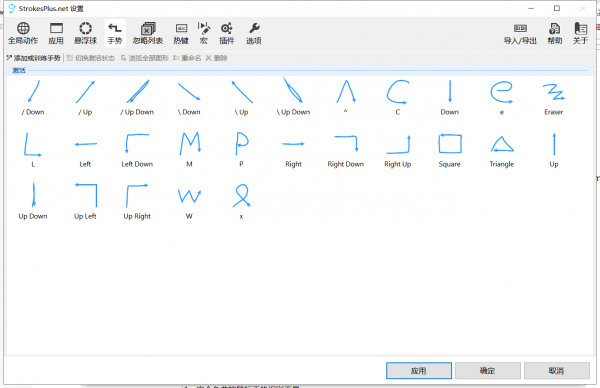Viewport: 600px width, 388px height.
Task: Select the "\ Up" gesture
Action: tap(241, 97)
